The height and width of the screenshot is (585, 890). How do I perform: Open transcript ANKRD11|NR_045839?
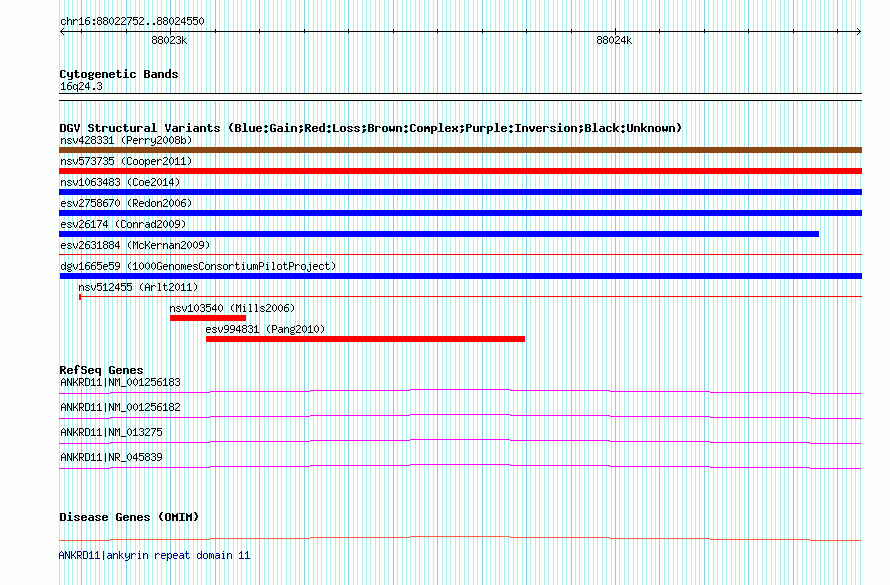coord(111,457)
